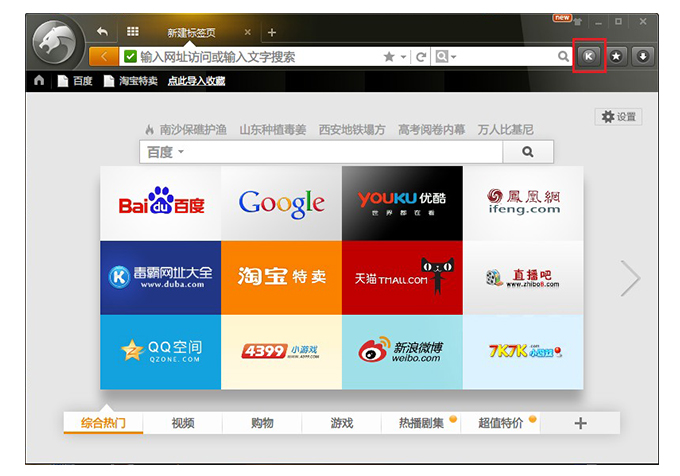The width and height of the screenshot is (680, 476).
Task: Click the Google site thumbnail
Action: pyautogui.click(x=281, y=203)
